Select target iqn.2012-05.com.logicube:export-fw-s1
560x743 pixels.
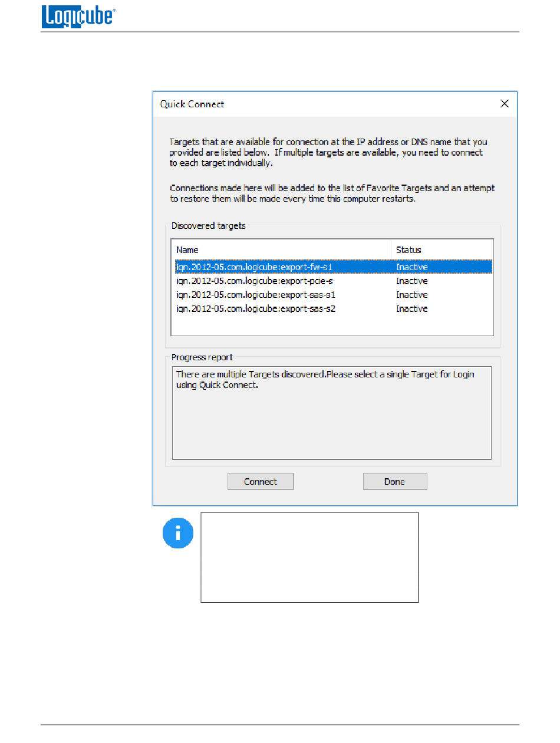point(334,267)
